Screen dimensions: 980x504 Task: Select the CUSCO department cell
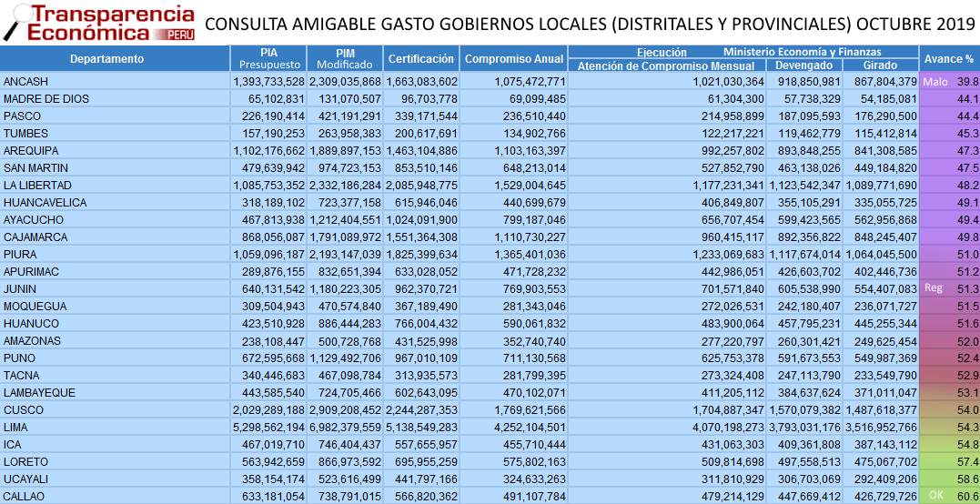coord(115,410)
